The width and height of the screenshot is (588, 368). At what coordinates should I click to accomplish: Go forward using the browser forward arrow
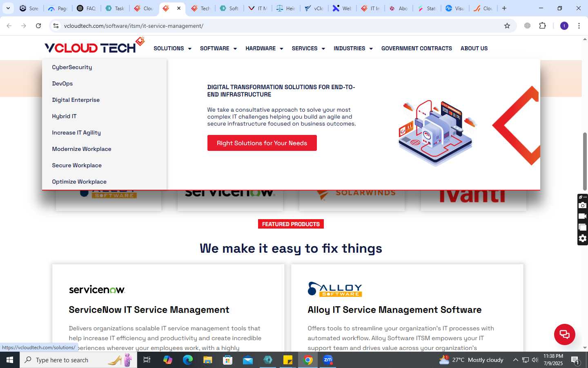click(24, 26)
